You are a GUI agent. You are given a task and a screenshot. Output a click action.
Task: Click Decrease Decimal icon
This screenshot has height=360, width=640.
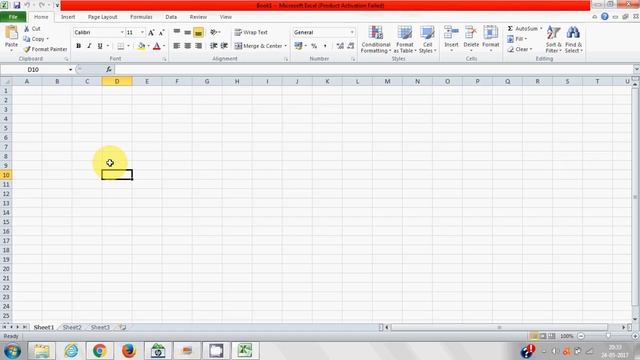click(x=351, y=46)
